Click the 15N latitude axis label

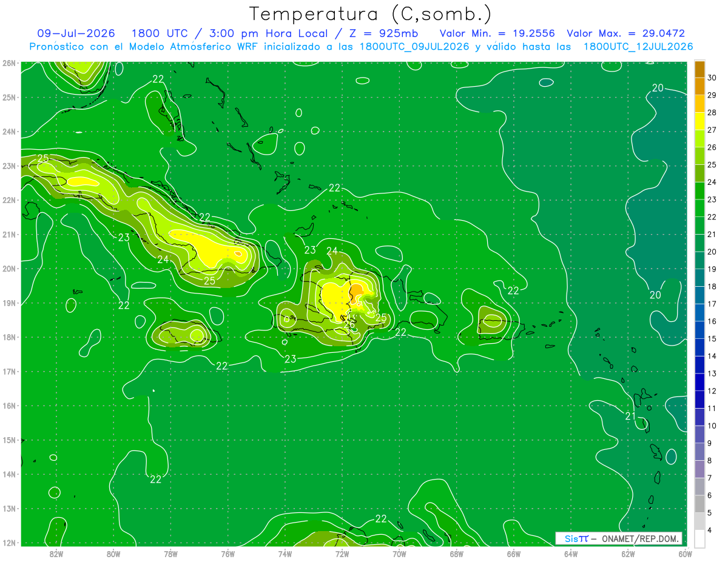click(x=8, y=440)
